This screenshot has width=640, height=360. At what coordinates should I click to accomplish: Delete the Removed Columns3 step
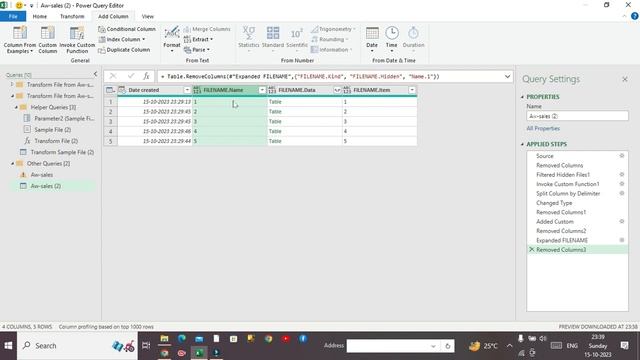[x=531, y=249]
